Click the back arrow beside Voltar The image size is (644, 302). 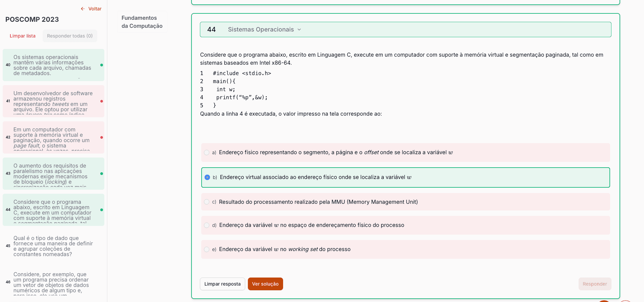[83, 9]
